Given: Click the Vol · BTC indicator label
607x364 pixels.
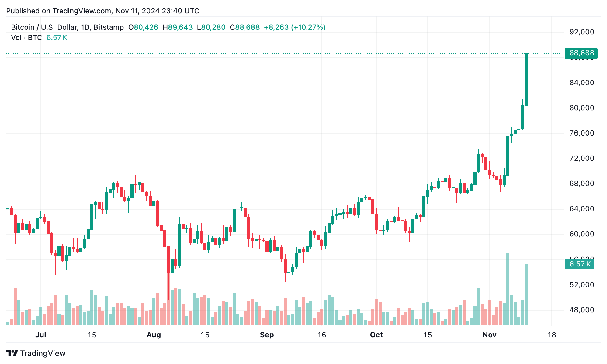Looking at the screenshot, I should 26,38.
